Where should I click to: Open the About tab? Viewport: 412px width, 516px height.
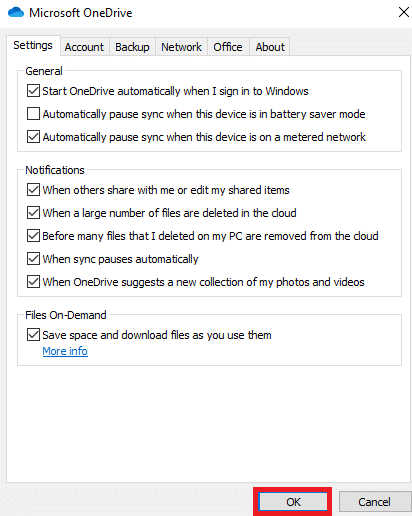[270, 47]
